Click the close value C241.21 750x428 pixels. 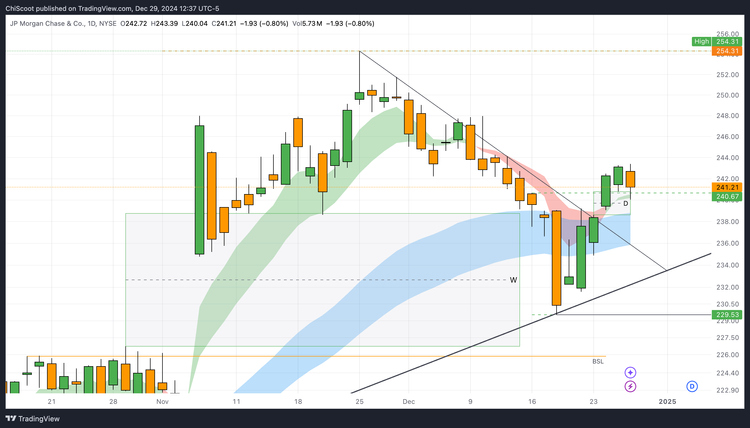(x=223, y=23)
